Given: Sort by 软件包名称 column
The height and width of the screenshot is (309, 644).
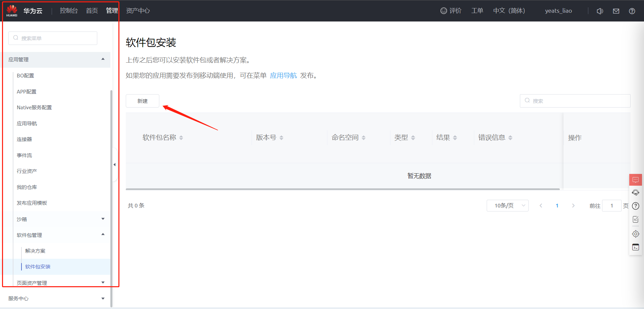Looking at the screenshot, I should tap(181, 138).
